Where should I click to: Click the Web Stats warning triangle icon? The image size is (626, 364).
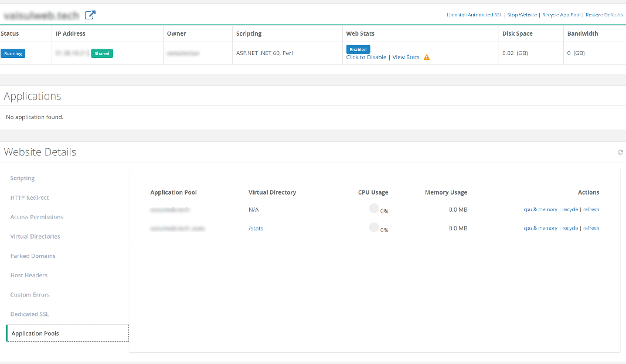(427, 57)
